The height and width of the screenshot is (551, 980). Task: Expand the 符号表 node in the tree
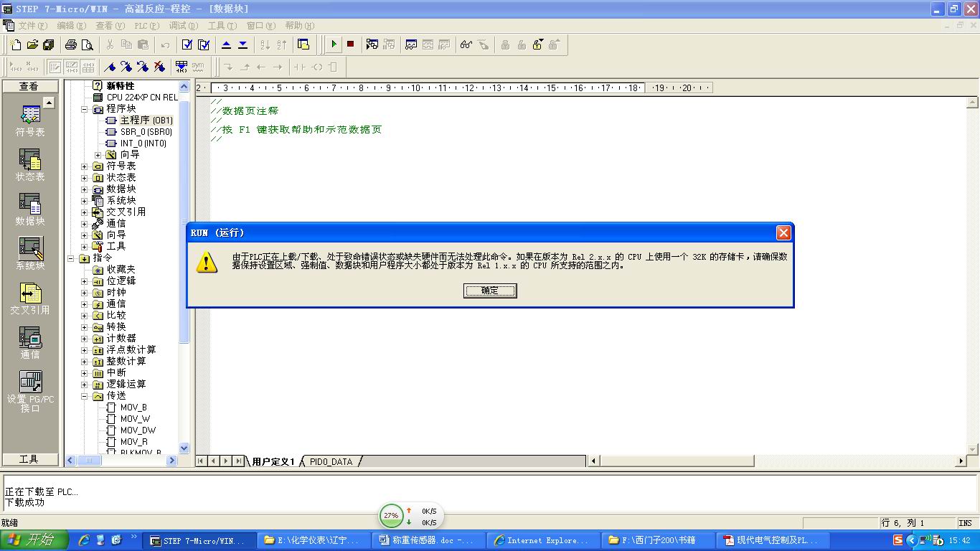[84, 166]
